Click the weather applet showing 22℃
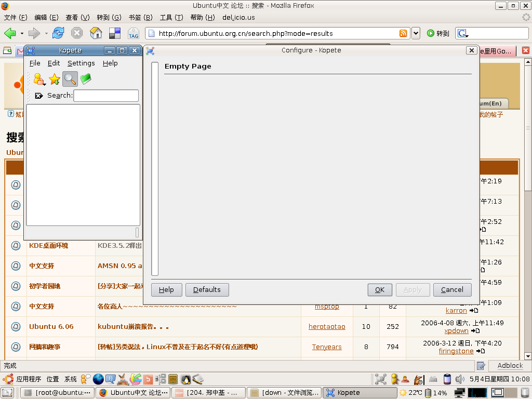The image size is (532, 399). (x=410, y=393)
